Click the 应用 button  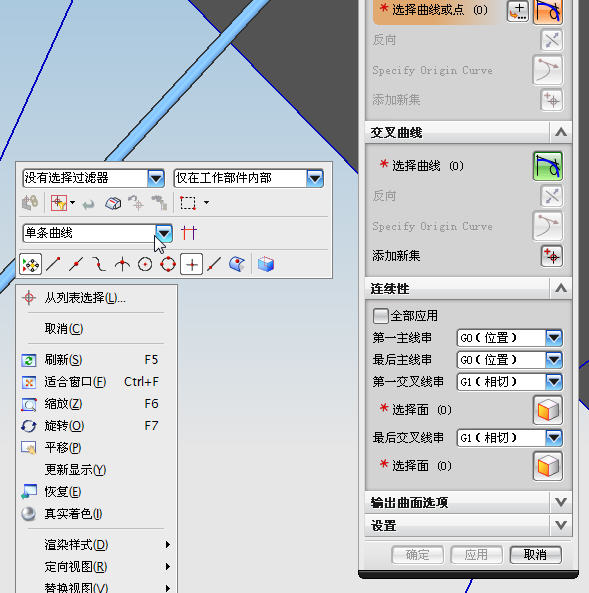(476, 555)
